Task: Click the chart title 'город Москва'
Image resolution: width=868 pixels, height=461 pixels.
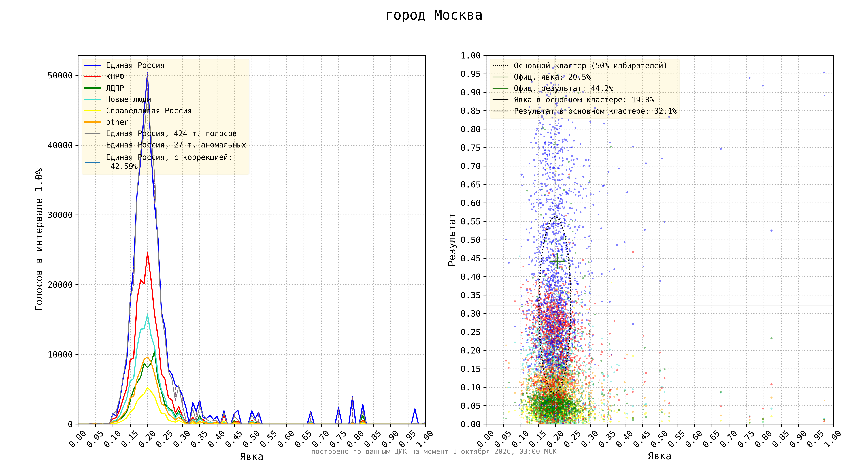Action: [x=434, y=16]
